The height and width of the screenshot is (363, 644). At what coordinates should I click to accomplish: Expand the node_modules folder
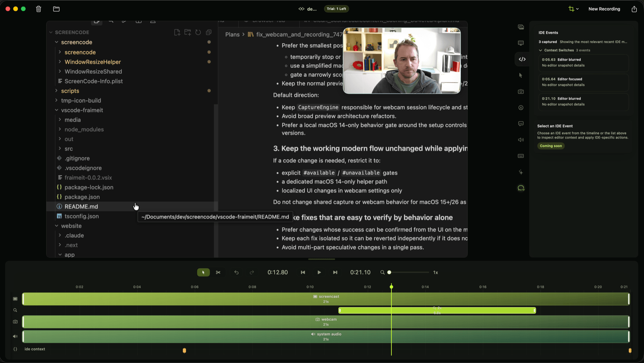[x=60, y=129]
